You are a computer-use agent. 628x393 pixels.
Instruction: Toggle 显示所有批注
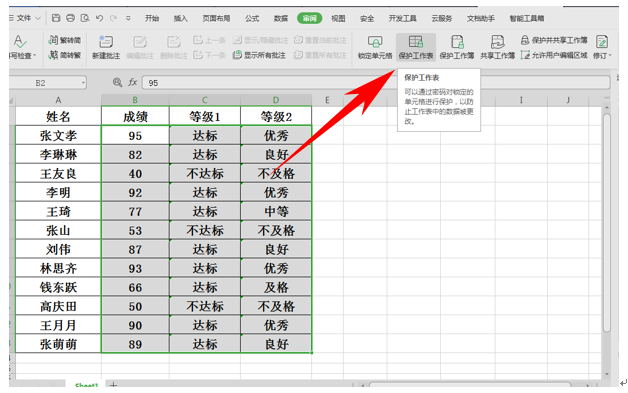tap(259, 55)
